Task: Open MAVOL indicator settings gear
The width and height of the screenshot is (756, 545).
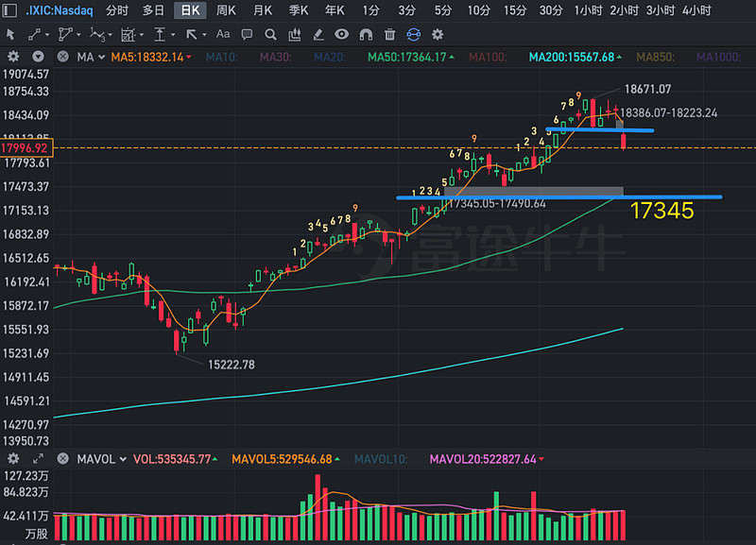Action: click(13, 459)
